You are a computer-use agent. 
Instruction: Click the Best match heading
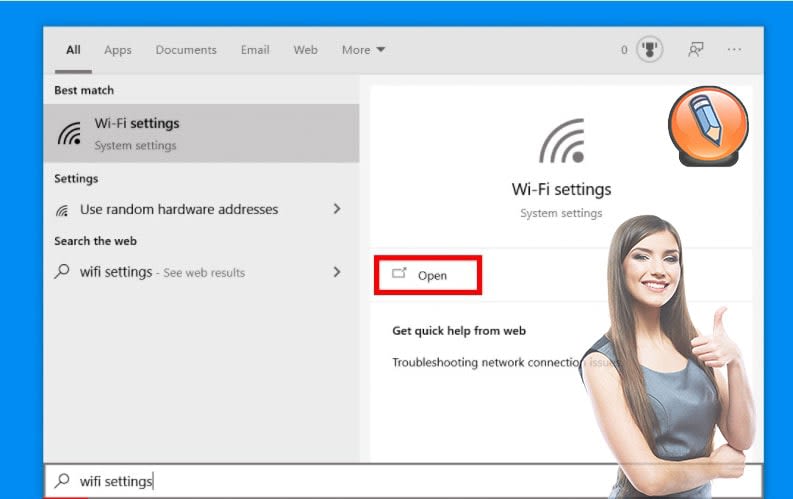[84, 90]
